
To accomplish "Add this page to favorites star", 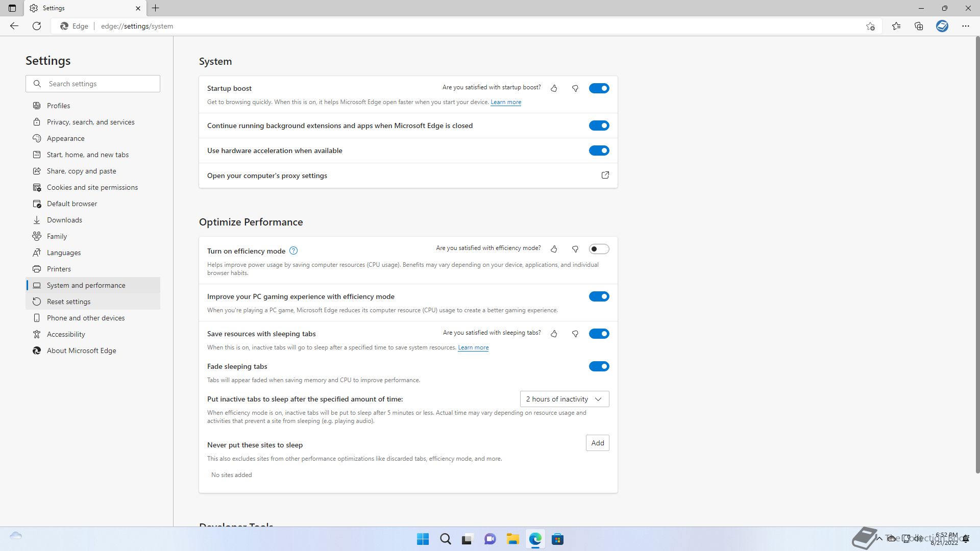I will tap(870, 26).
